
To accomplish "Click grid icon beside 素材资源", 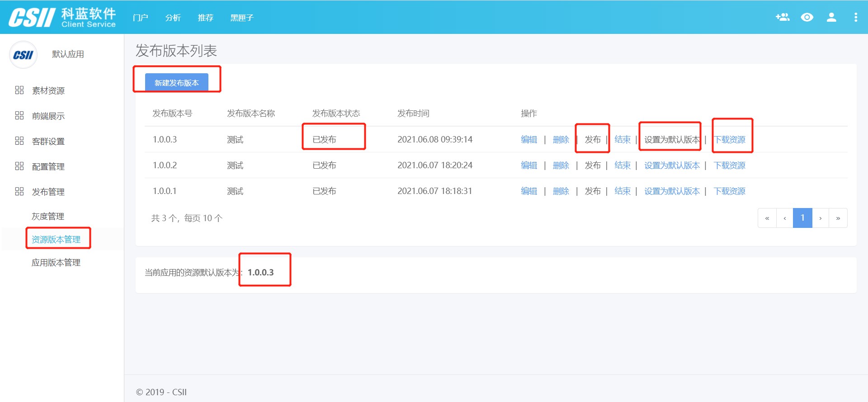I will tap(19, 90).
